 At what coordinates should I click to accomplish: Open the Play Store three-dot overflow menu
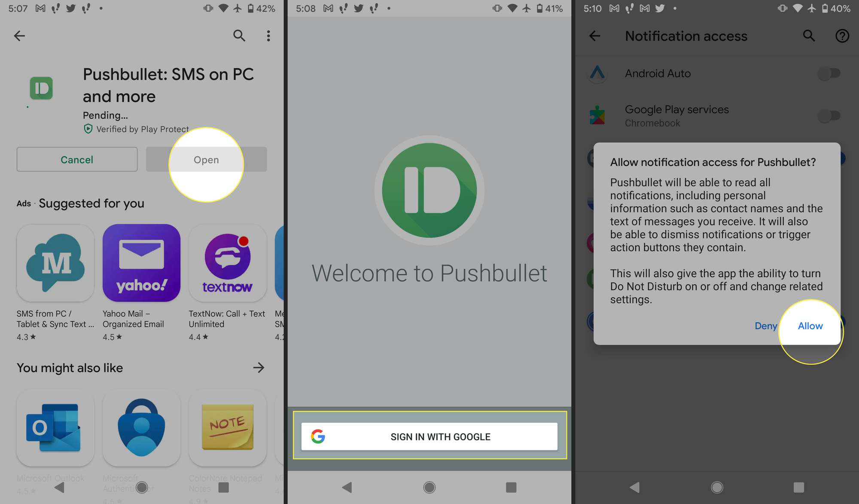point(268,36)
